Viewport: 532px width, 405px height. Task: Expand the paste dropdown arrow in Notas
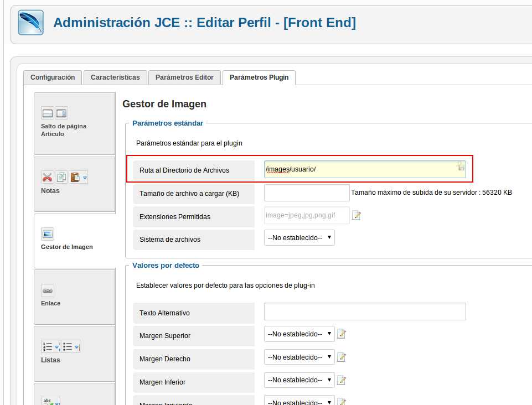pyautogui.click(x=85, y=178)
